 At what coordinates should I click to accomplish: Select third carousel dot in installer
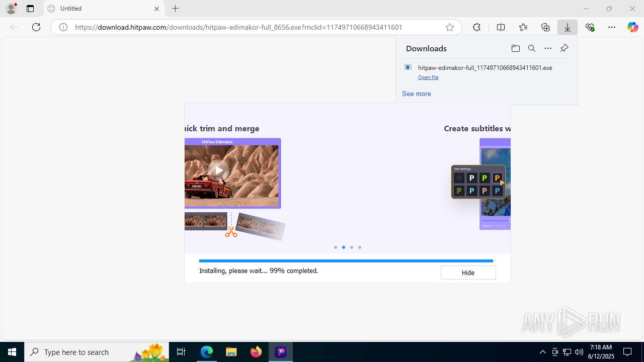click(352, 247)
